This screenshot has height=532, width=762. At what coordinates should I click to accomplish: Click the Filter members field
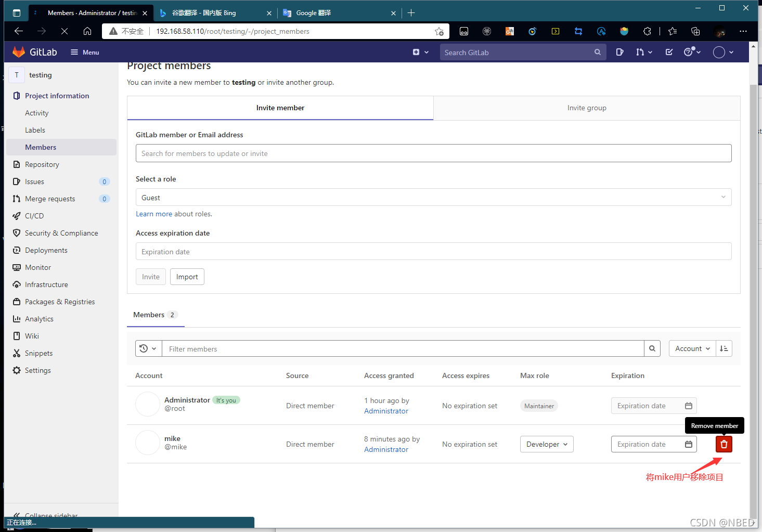point(403,348)
